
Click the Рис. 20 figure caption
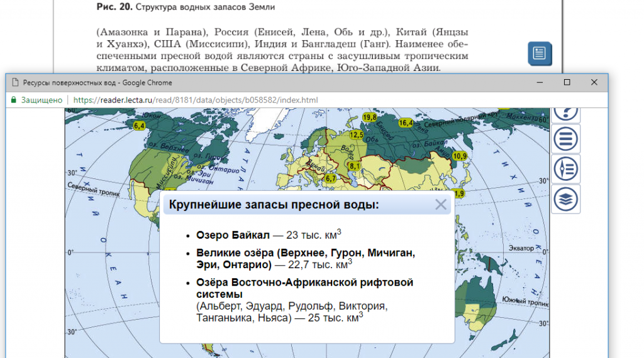[x=186, y=7]
